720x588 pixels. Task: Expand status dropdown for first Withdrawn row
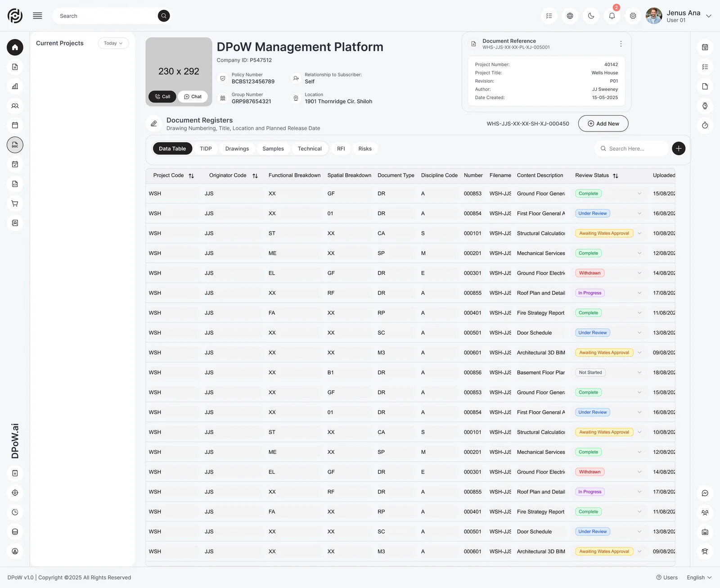tap(639, 273)
